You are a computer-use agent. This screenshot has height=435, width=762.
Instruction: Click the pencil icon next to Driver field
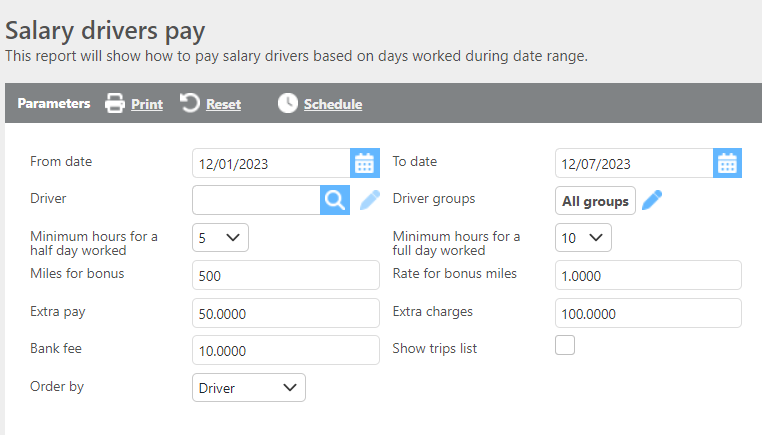pos(370,200)
